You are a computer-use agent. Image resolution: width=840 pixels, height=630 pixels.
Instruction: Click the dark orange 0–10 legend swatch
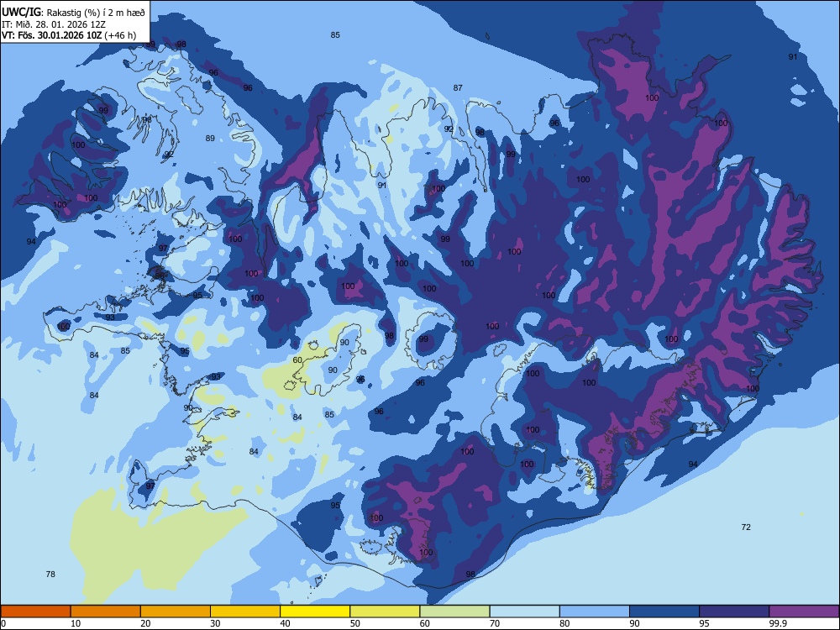(x=35, y=612)
